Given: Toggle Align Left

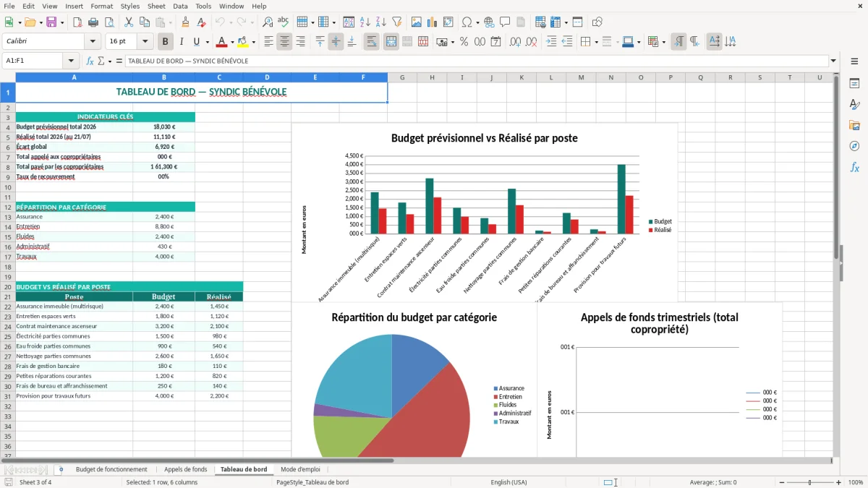Looking at the screenshot, I should coord(268,42).
